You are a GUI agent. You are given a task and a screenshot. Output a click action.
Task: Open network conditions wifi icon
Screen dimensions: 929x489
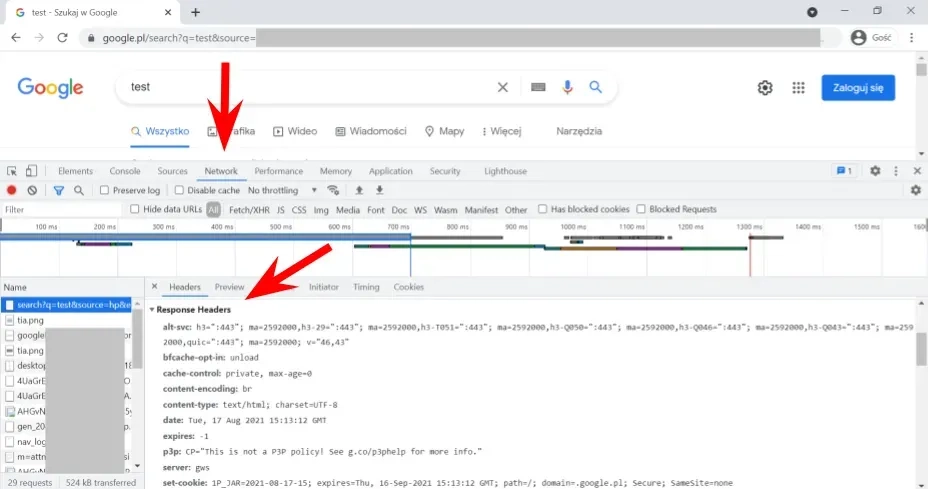click(x=333, y=190)
